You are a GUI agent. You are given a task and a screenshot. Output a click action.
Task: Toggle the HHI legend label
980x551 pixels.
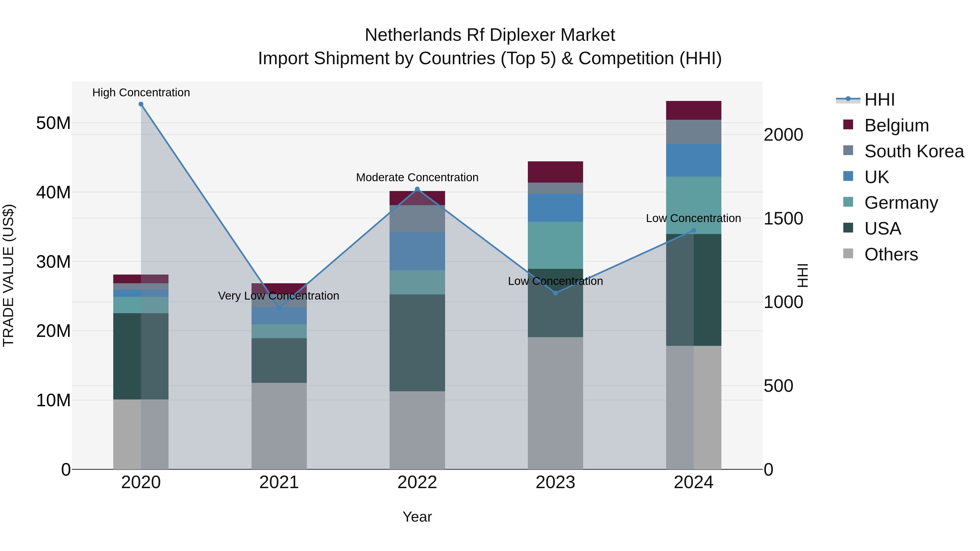coord(880,100)
